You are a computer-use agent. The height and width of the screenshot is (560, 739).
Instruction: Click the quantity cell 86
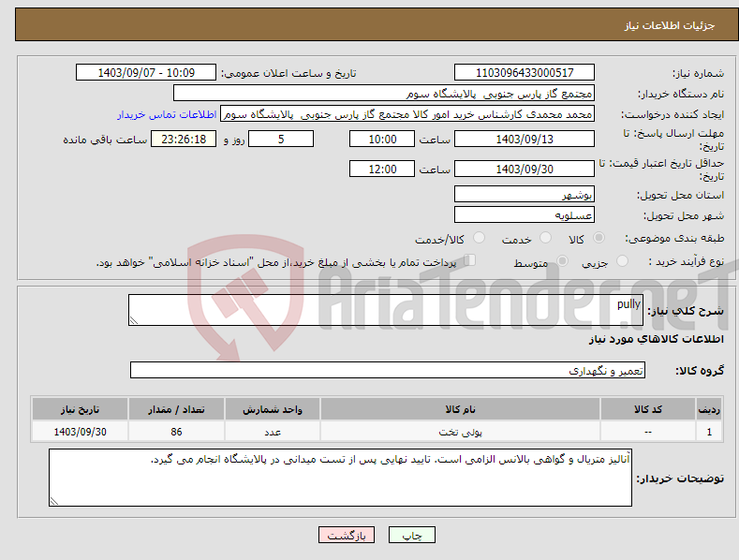[x=176, y=432]
